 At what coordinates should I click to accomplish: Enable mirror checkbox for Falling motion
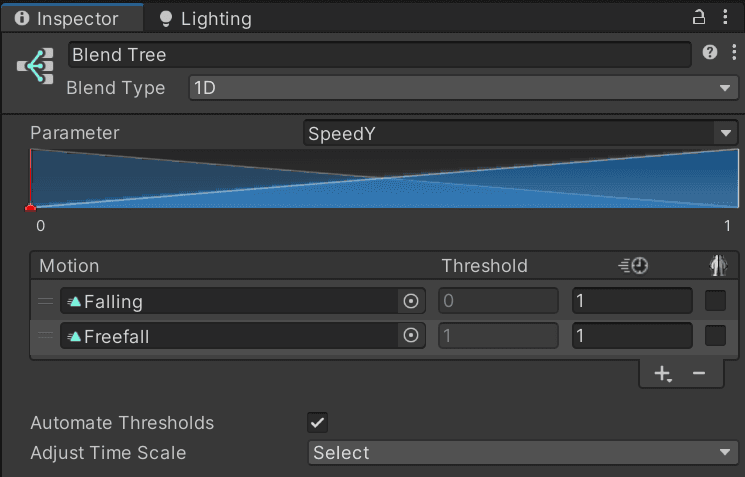pos(716,301)
